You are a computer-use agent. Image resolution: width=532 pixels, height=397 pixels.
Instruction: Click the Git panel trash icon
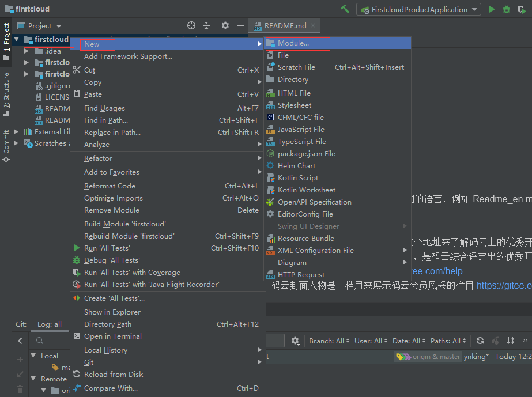pos(20,389)
